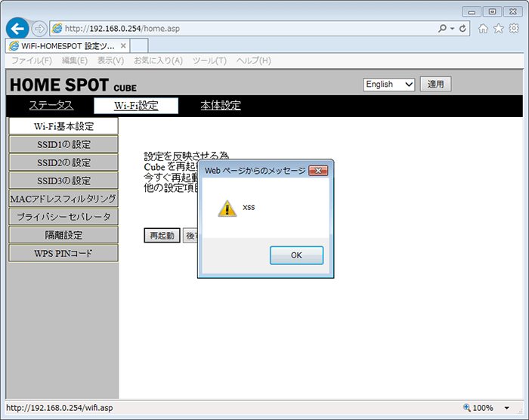Click the 再起動 reboot button
The image size is (529, 420).
(162, 236)
